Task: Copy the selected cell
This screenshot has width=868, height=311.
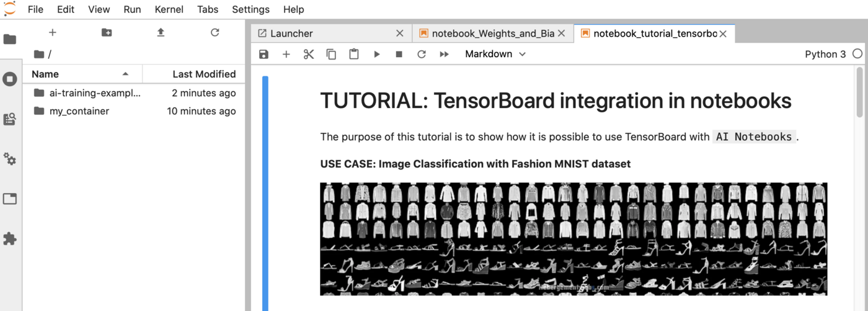Action: point(331,54)
